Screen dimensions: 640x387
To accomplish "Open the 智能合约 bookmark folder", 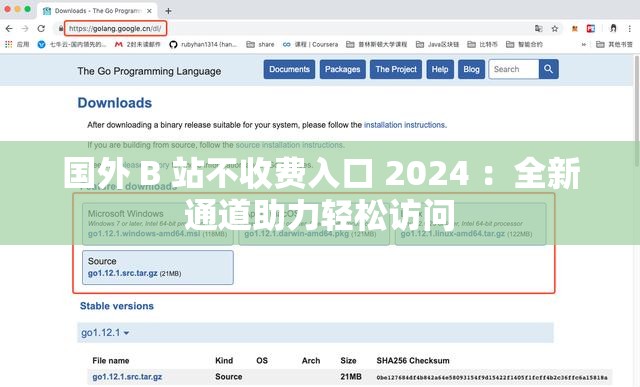I will pyautogui.click(x=524, y=44).
